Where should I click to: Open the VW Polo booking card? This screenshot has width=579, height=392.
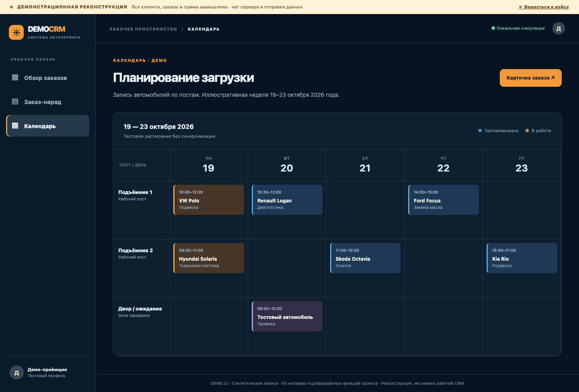[209, 200]
